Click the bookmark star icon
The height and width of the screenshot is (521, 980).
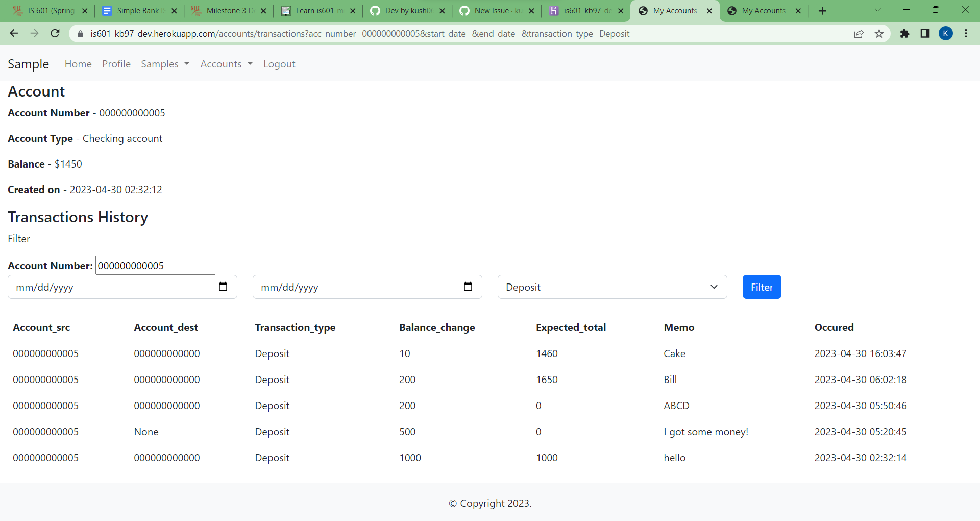(x=879, y=33)
